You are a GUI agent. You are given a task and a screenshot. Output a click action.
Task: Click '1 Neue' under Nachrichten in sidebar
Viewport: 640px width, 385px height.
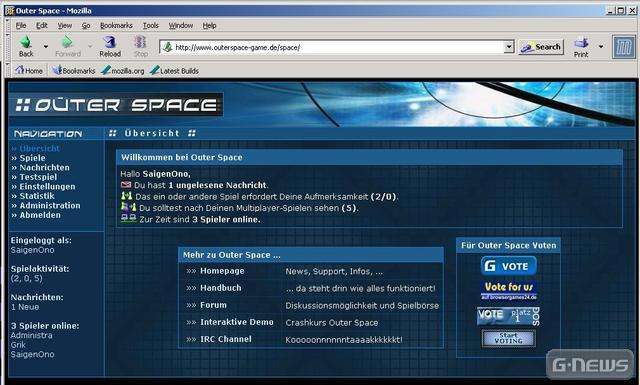[25, 307]
